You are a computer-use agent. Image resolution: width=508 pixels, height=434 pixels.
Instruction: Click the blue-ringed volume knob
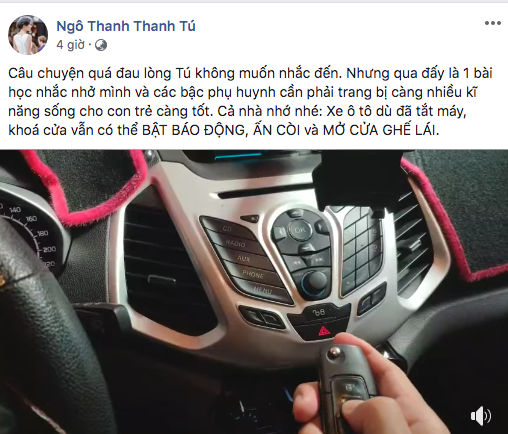[x=315, y=282]
